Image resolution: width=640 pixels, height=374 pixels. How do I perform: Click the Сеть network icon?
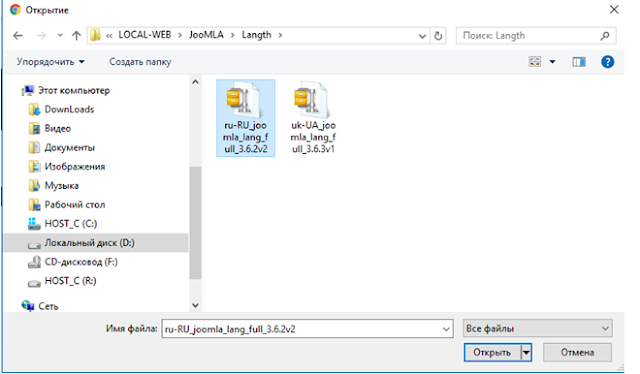[28, 305]
